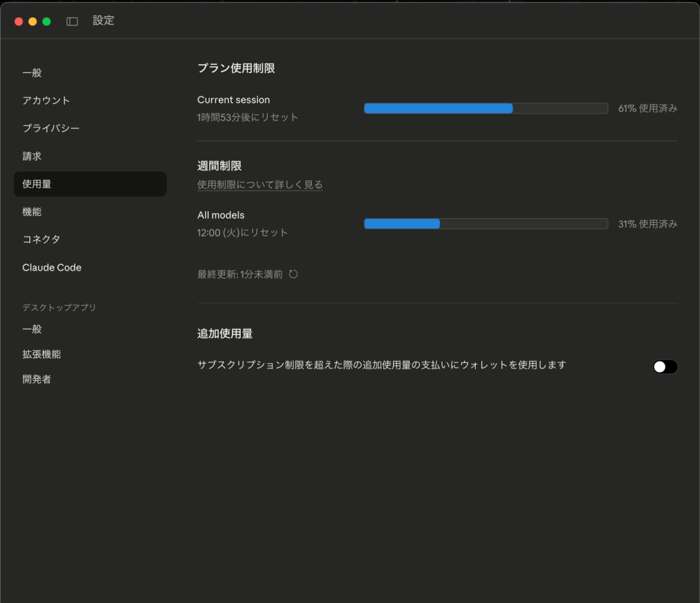700x603 pixels.
Task: Open the Claude Code settings page
Action: 51,267
